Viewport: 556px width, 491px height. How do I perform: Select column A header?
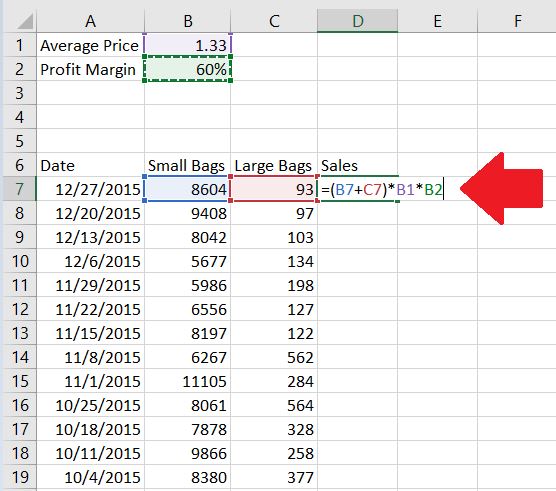point(91,21)
